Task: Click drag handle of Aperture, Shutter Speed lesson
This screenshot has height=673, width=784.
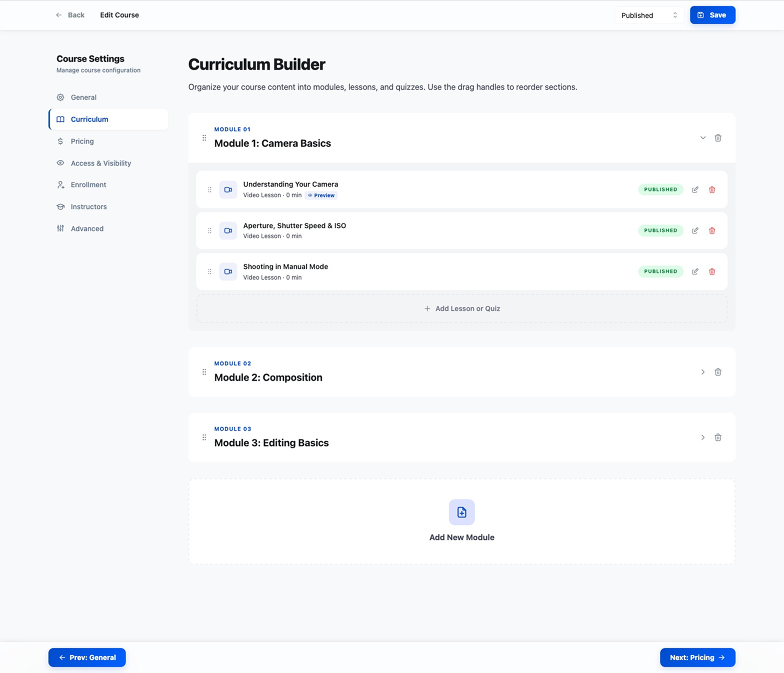Action: [210, 231]
